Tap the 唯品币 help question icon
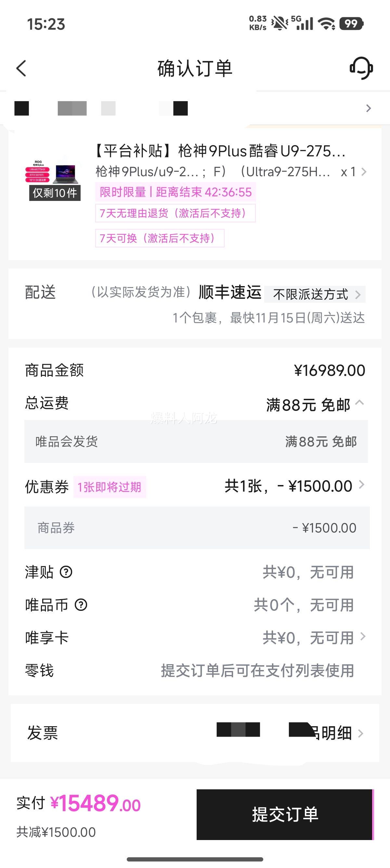The height and width of the screenshot is (868, 390). pos(81,605)
